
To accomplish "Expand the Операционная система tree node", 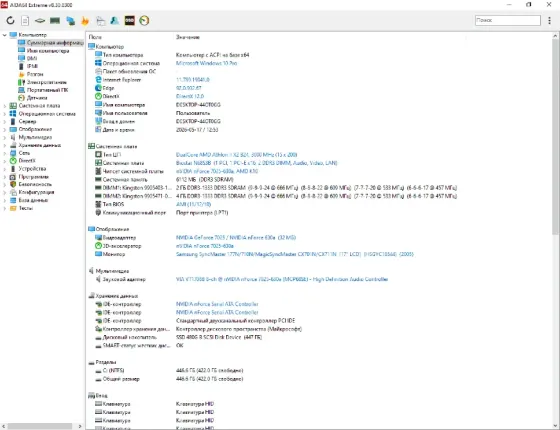I will click(x=5, y=114).
